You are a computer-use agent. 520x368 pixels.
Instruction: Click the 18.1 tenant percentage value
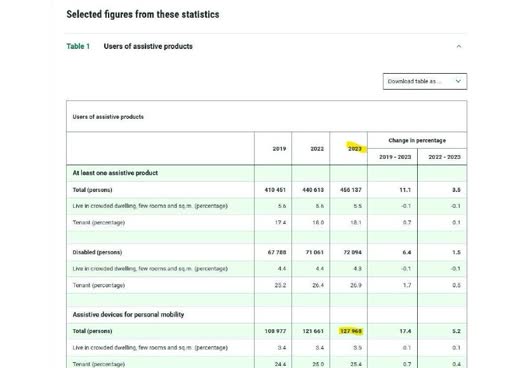tap(356, 222)
